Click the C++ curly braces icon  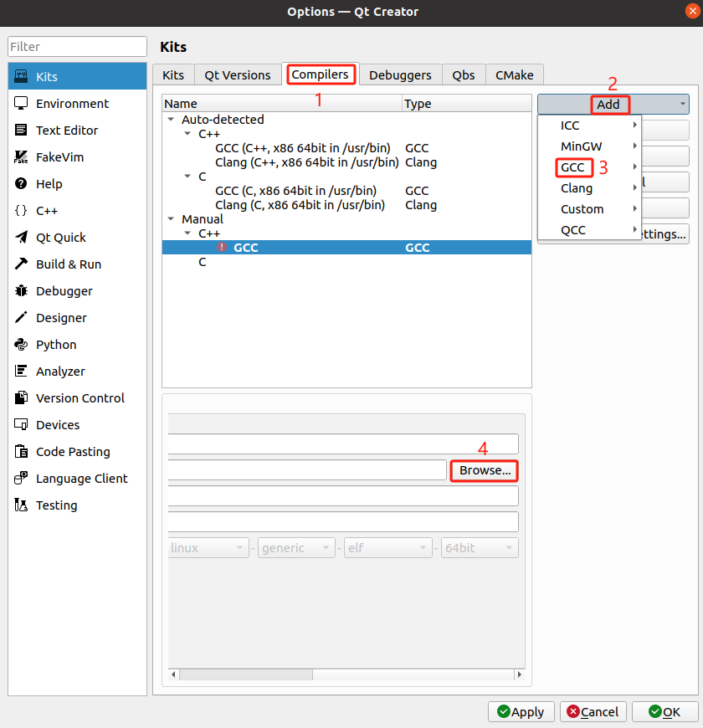coord(21,211)
